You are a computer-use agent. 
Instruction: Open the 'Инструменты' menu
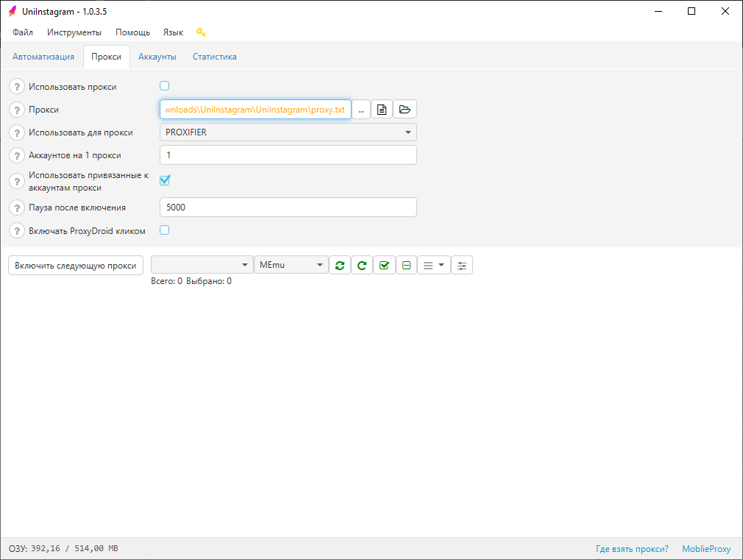[74, 32]
